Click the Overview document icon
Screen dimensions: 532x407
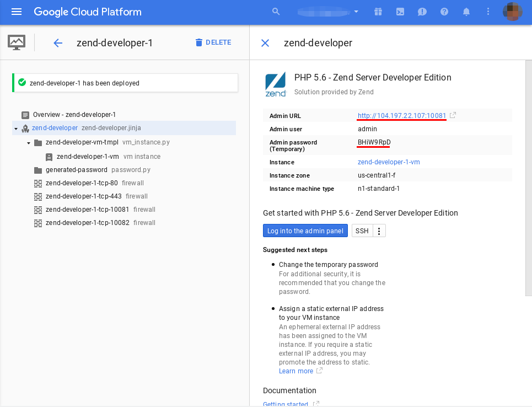(25, 115)
